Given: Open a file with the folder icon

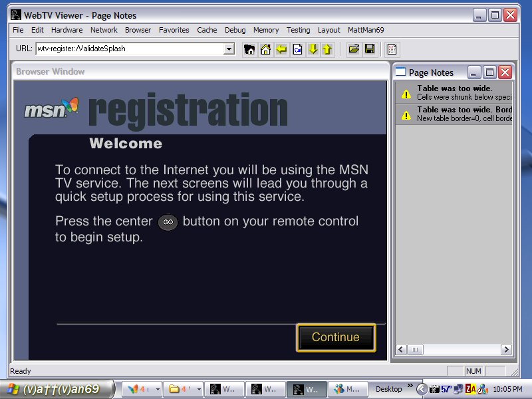Looking at the screenshot, I should (354, 49).
